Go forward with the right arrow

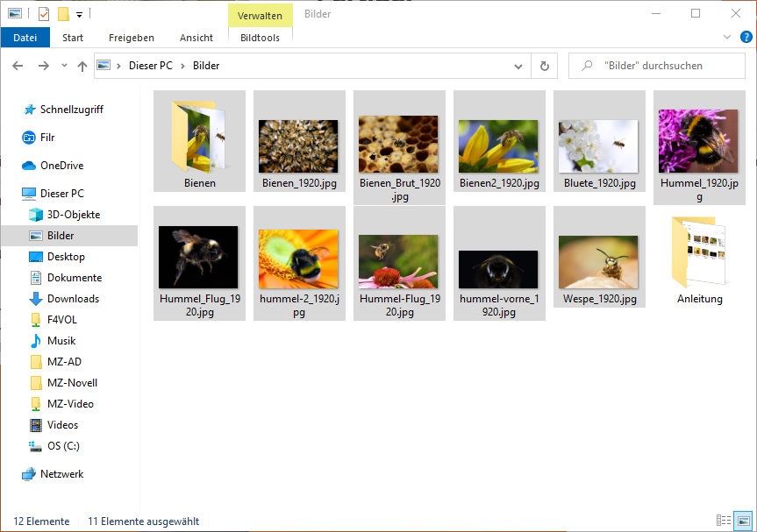point(44,66)
